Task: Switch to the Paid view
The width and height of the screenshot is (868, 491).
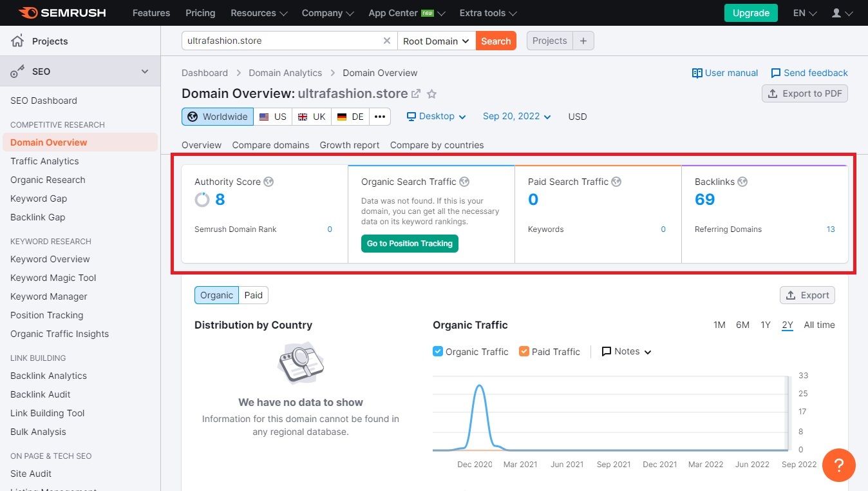Action: pos(254,295)
